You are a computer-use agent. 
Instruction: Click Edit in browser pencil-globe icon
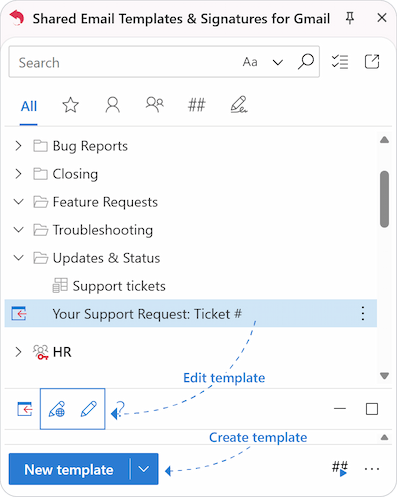coord(57,409)
